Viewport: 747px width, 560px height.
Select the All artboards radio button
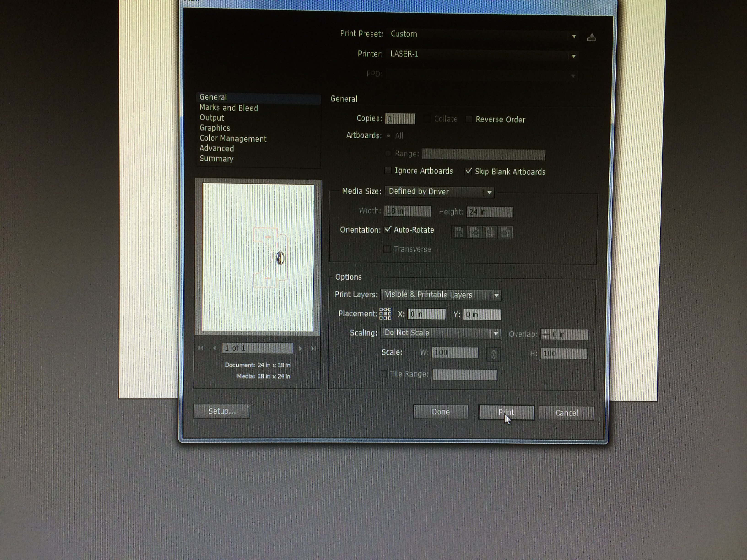pos(388,136)
